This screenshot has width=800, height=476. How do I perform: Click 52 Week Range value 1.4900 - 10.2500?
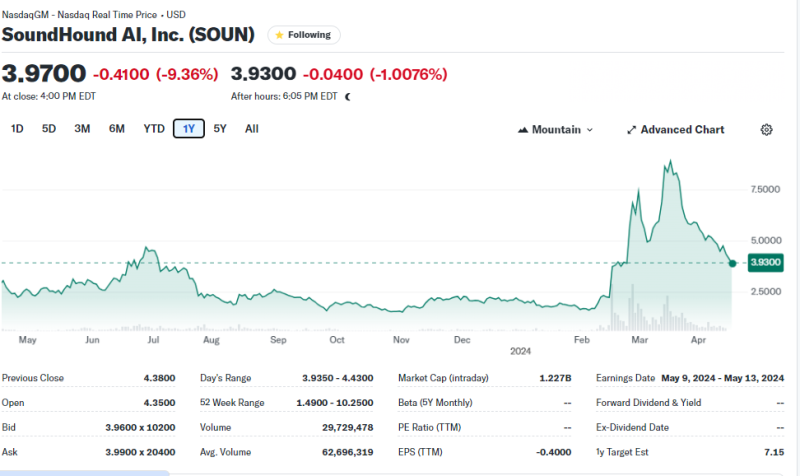[335, 403]
